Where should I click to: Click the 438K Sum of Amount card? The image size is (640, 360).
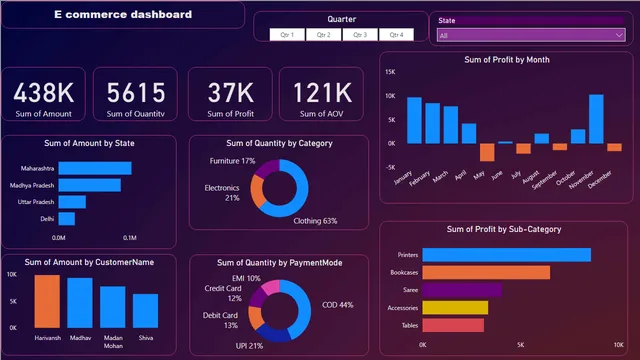coord(44,94)
